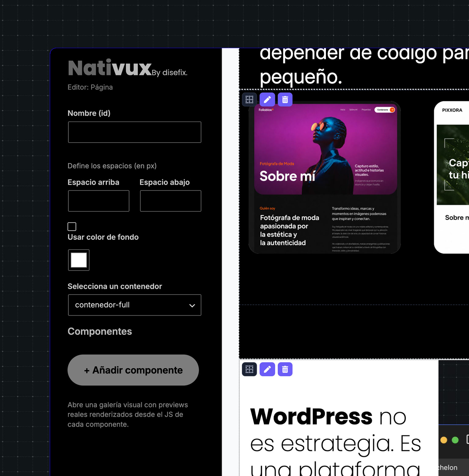This screenshot has height=476, width=469.
Task: Enable the Usar color de fondo checkbox
Action: click(x=72, y=226)
